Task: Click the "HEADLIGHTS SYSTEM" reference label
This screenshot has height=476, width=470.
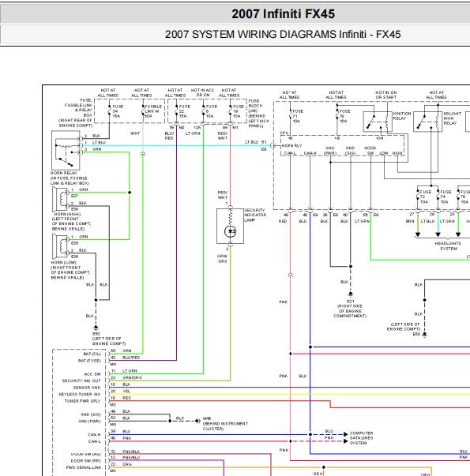Action: click(x=448, y=245)
